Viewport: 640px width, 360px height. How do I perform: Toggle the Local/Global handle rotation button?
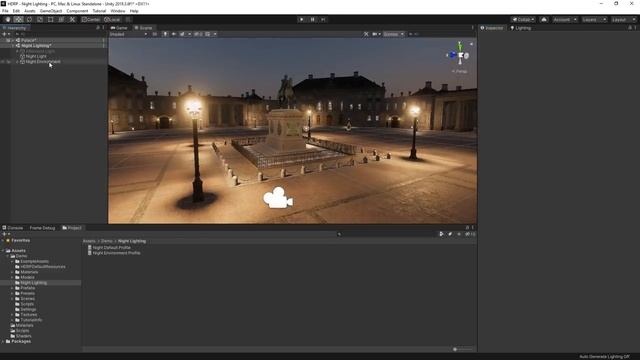112,19
